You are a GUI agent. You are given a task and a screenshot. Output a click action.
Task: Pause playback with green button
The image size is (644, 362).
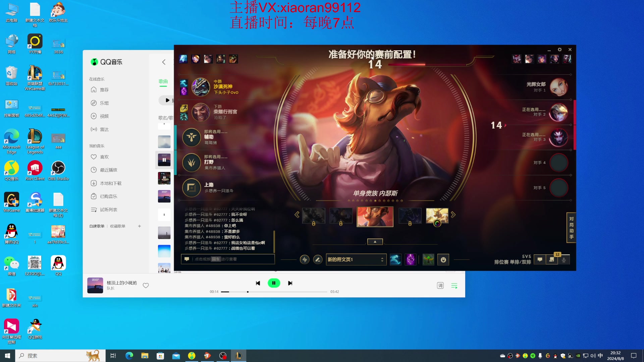click(274, 283)
